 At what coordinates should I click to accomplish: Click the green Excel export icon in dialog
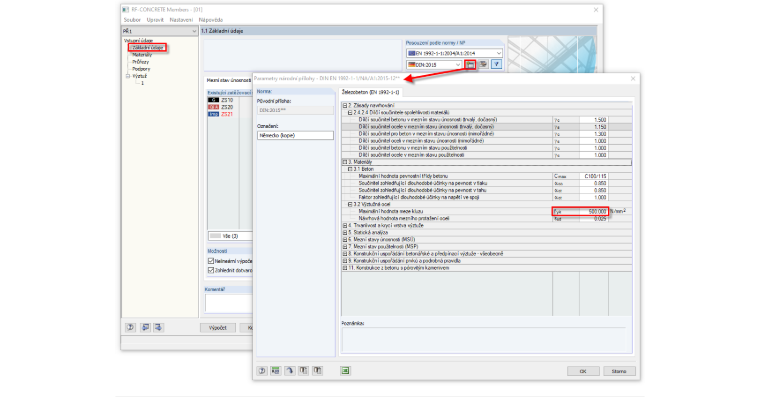345,371
